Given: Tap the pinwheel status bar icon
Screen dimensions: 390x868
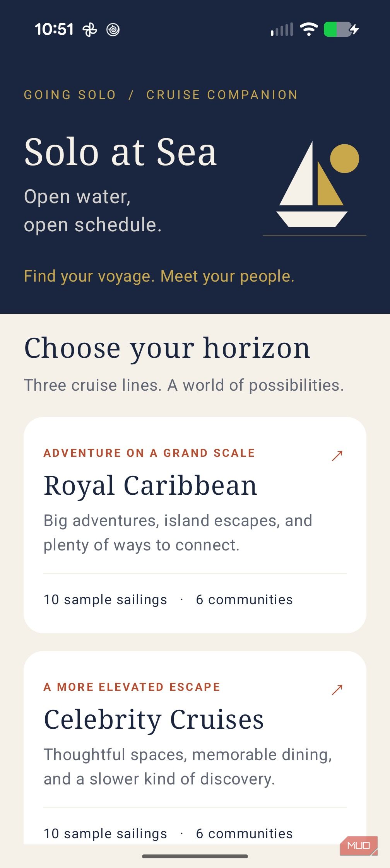Looking at the screenshot, I should pos(90,29).
